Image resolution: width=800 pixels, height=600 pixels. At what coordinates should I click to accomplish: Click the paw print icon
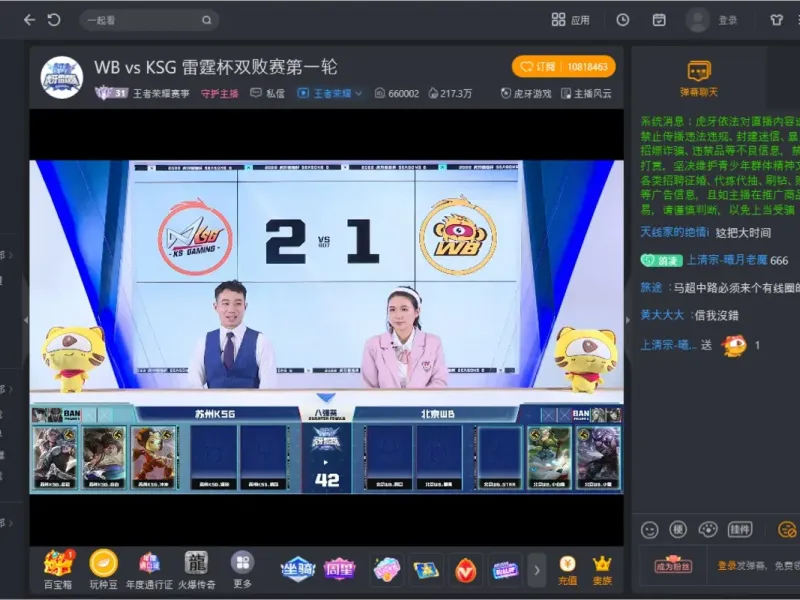pos(708,530)
